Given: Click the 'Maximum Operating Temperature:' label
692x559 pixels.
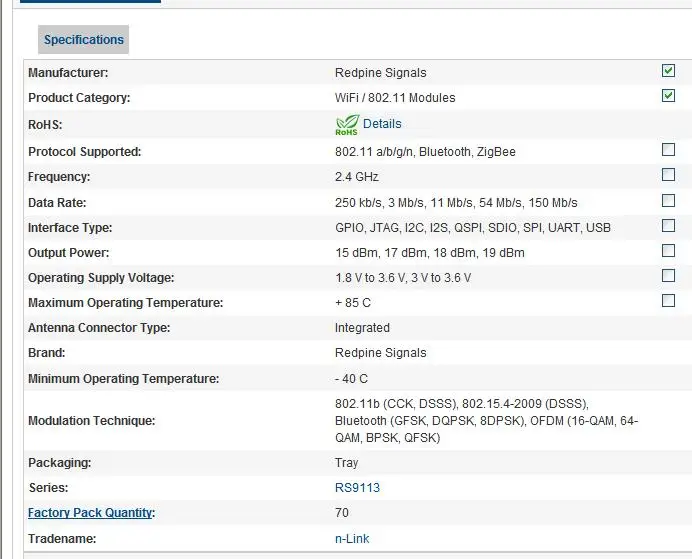Looking at the screenshot, I should point(125,303).
